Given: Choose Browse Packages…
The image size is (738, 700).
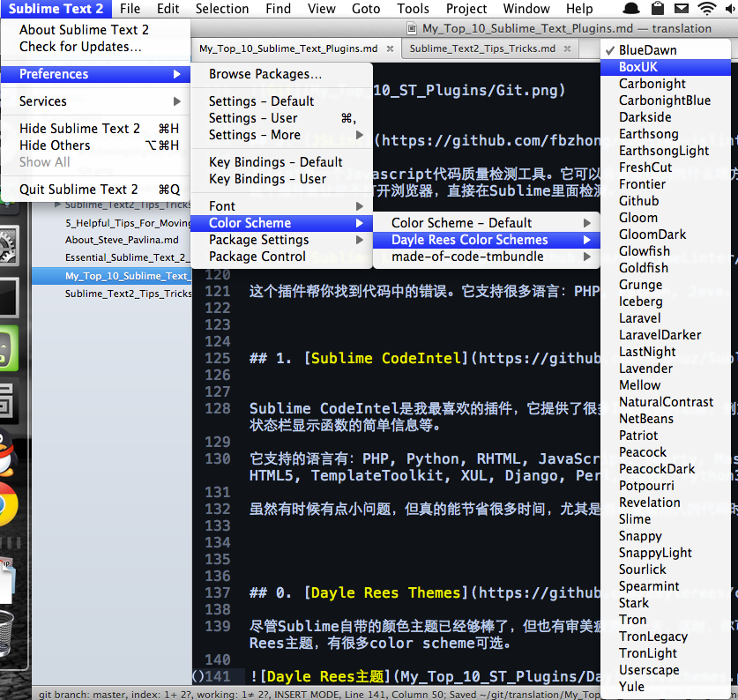Looking at the screenshot, I should point(281,74).
